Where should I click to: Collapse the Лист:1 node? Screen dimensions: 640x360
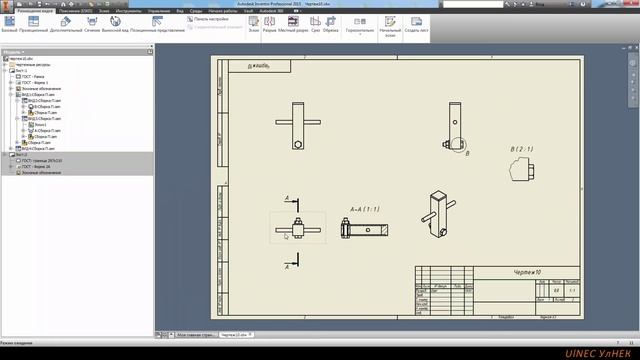click(5, 71)
